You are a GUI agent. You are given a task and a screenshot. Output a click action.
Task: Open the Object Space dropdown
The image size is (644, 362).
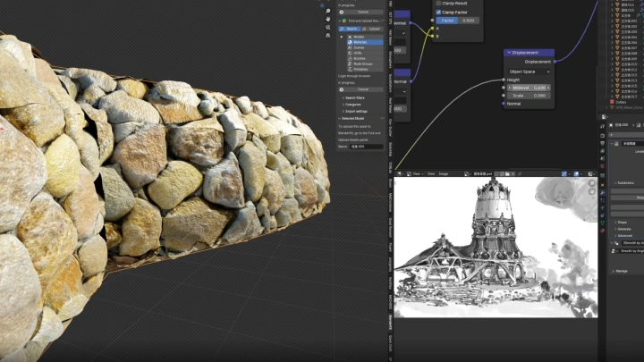tap(529, 71)
